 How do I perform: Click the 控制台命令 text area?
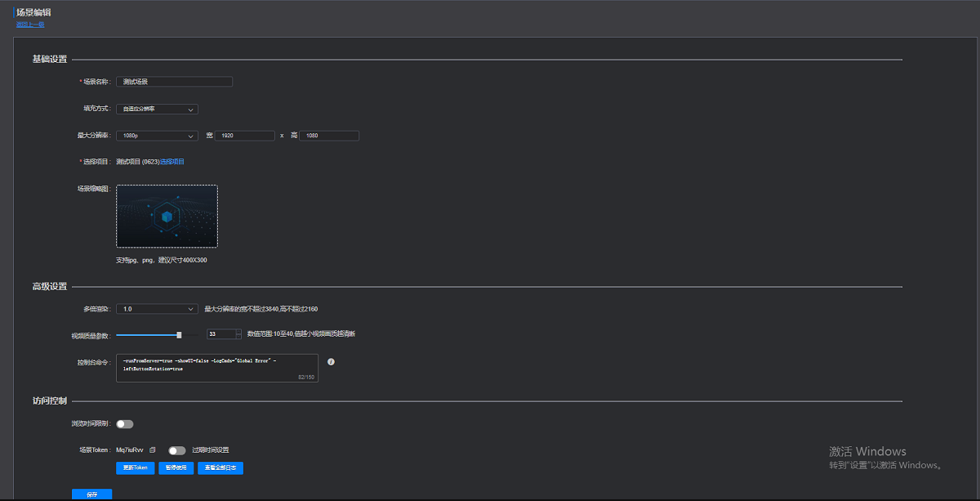(x=216, y=367)
